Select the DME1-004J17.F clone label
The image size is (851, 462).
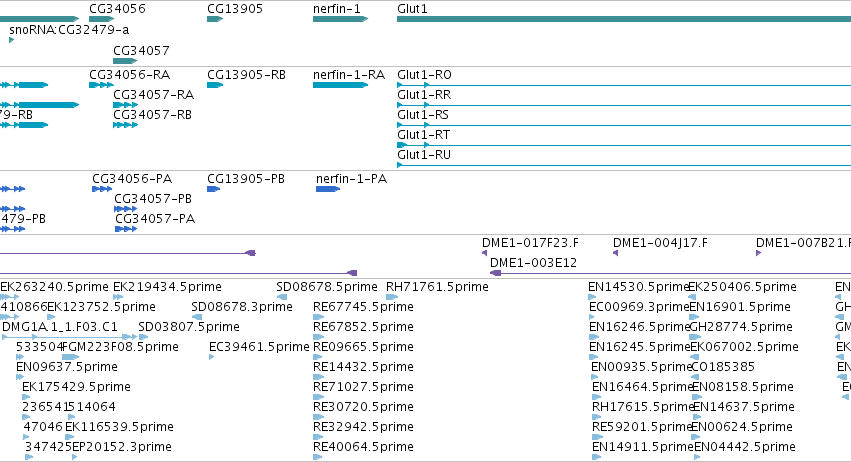pos(661,243)
